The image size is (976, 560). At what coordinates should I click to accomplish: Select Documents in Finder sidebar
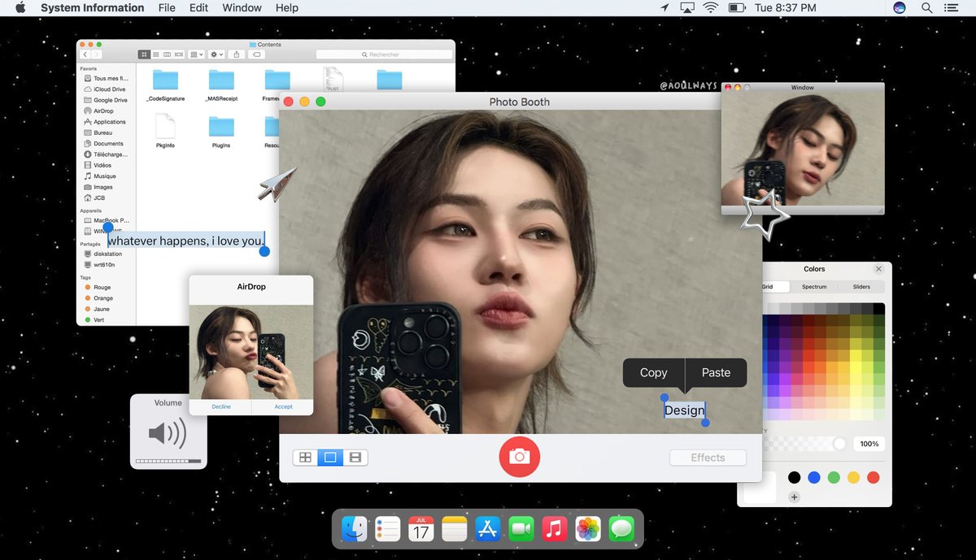(102, 144)
